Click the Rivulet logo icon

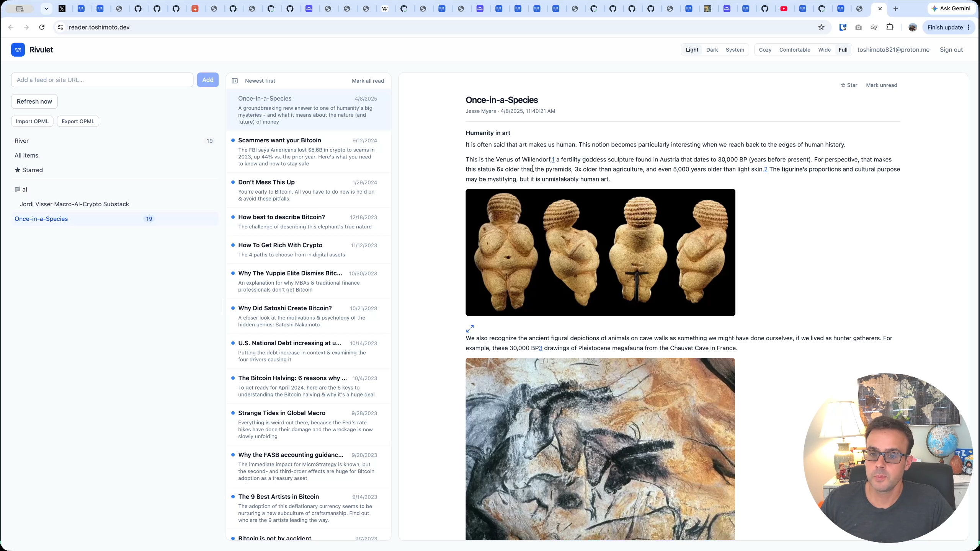[x=18, y=50]
